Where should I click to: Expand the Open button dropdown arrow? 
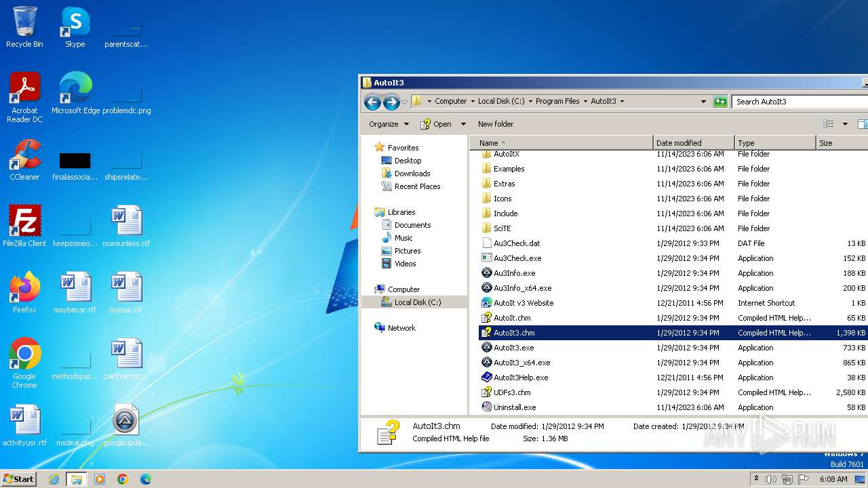click(463, 124)
